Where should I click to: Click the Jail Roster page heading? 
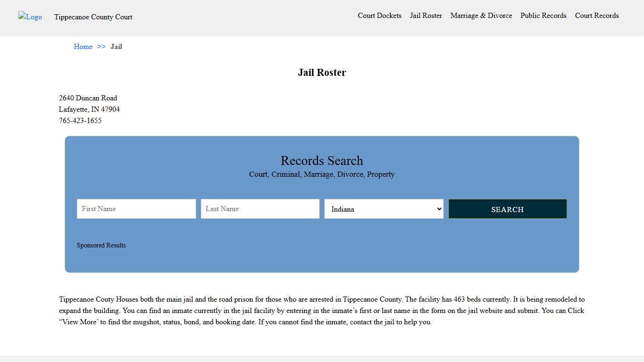(322, 73)
